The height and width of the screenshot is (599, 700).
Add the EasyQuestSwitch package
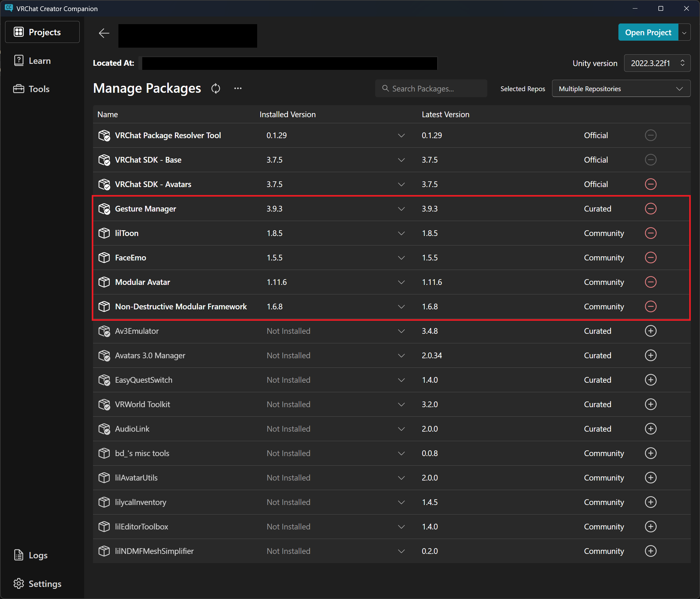[x=650, y=380]
